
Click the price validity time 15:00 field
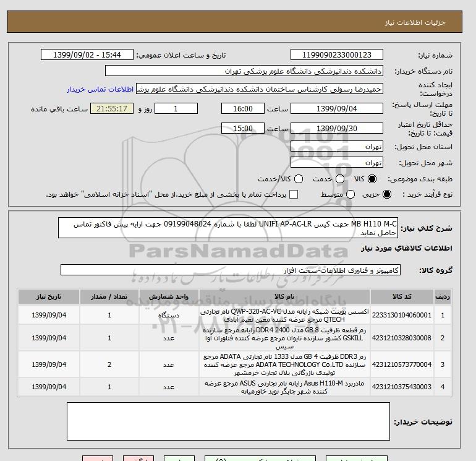point(243,128)
